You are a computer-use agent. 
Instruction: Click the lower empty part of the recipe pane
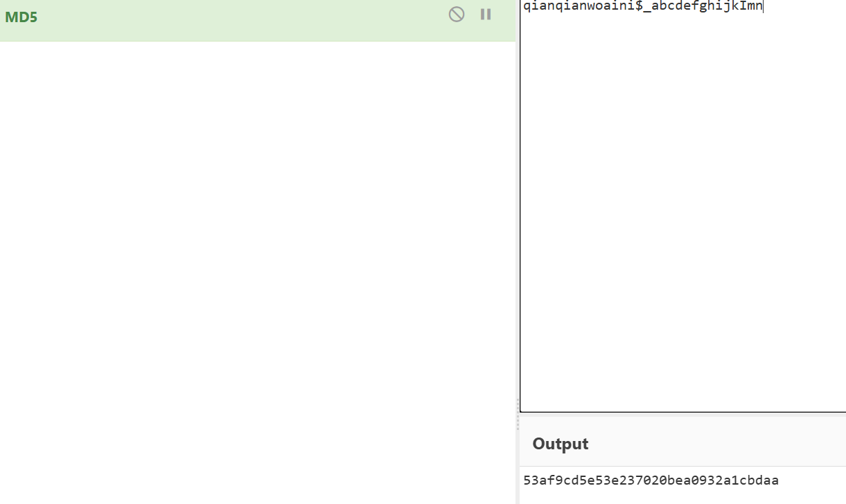[x=256, y=415]
